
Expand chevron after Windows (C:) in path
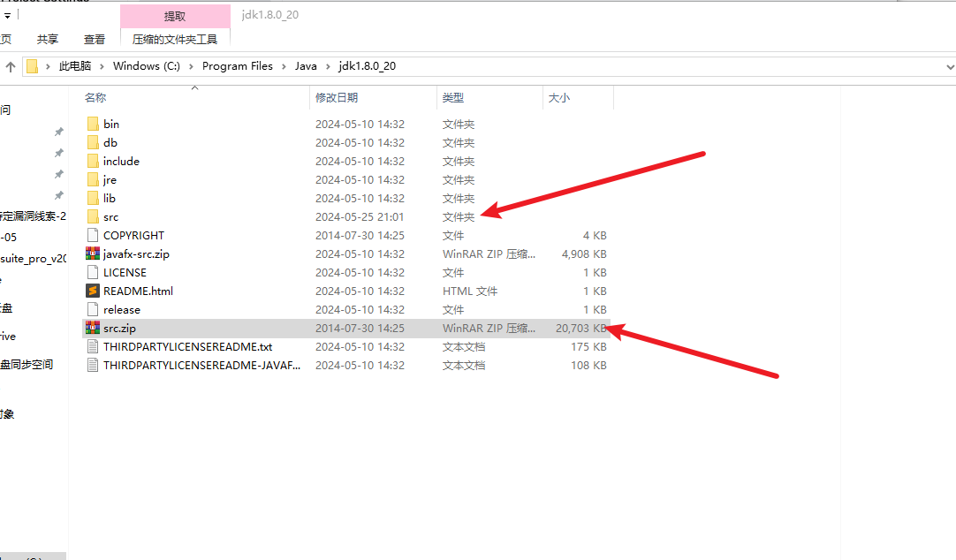(191, 66)
